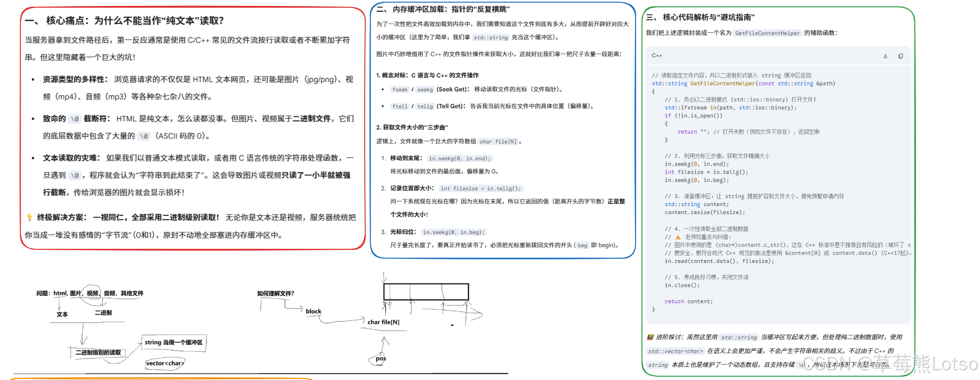Click the list item label "移动到末尾:"
Viewport: 980px width, 380px height.
tap(406, 158)
